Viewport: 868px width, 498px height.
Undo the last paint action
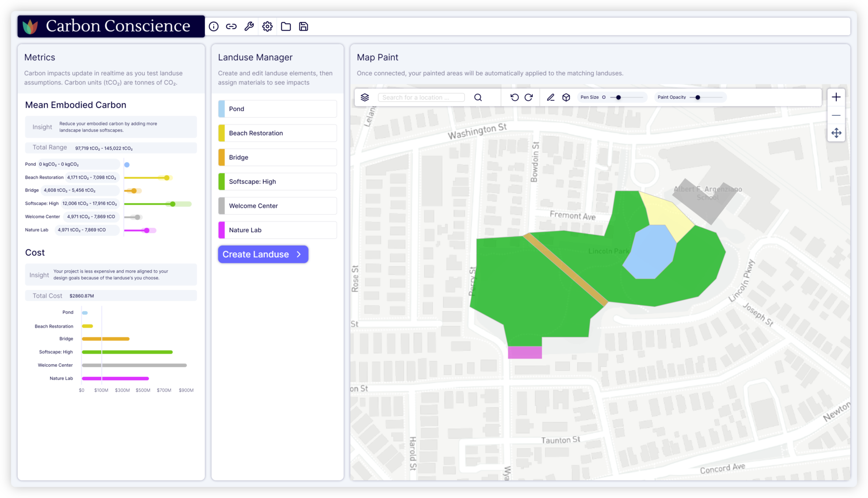(515, 97)
